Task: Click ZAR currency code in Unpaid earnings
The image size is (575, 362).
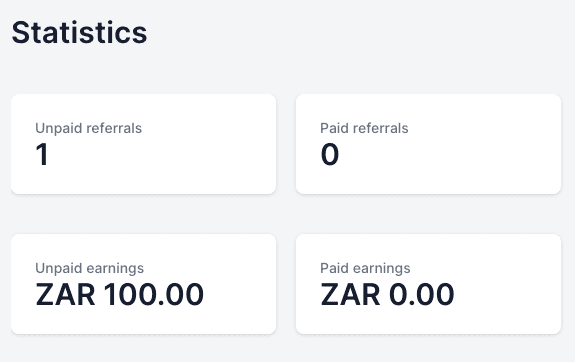Action: 65,294
